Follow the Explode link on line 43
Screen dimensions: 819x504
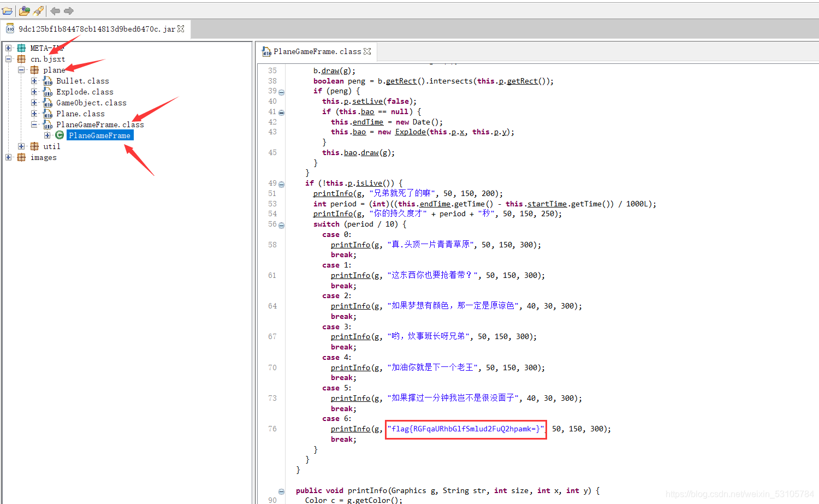pos(411,132)
